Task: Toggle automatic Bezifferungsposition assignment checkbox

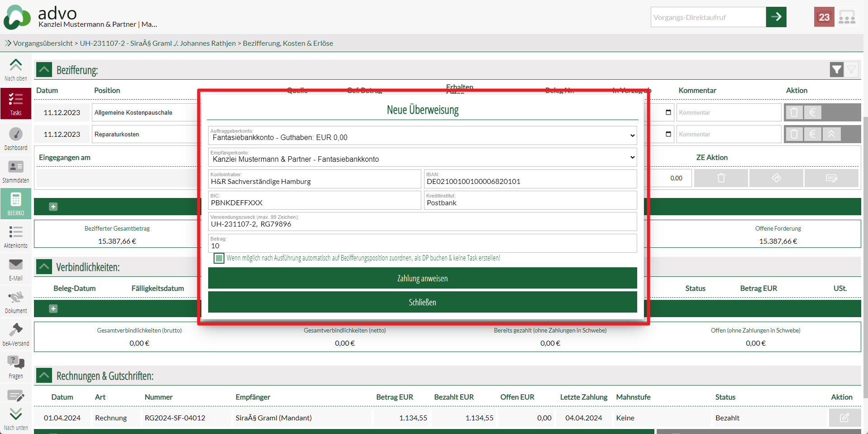Action: pos(219,258)
